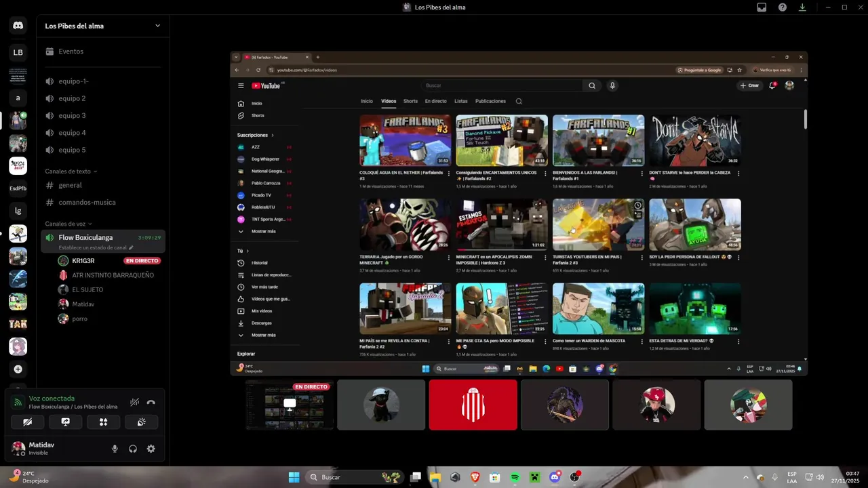Disconnect from the voice channel
868x488 pixels.
coord(151,403)
